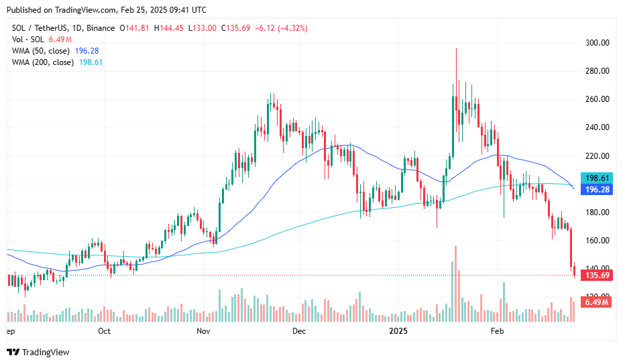Click the 2025 label on time axis

[398, 331]
